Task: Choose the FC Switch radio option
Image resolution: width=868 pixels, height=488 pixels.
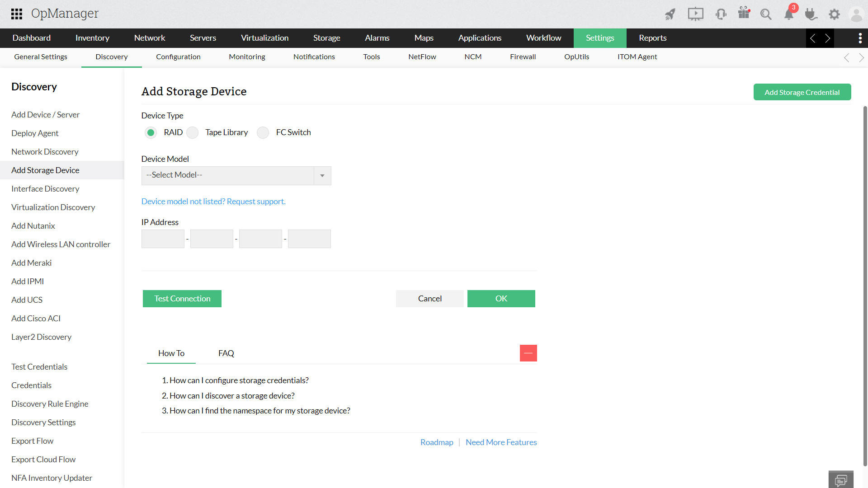Action: (263, 132)
